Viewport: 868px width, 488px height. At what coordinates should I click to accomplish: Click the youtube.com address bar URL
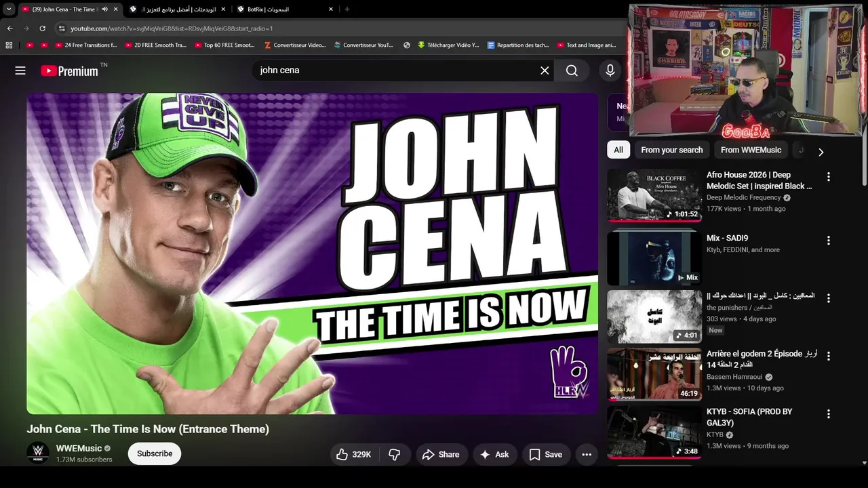[172, 28]
